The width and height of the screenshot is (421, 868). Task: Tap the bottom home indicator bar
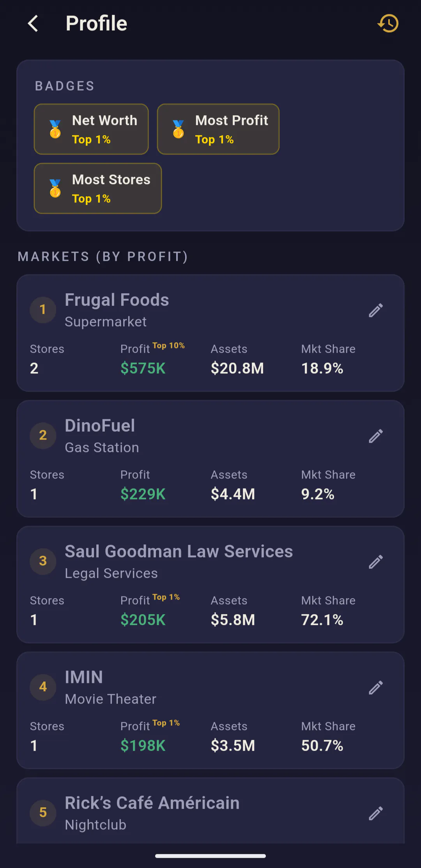point(210,856)
